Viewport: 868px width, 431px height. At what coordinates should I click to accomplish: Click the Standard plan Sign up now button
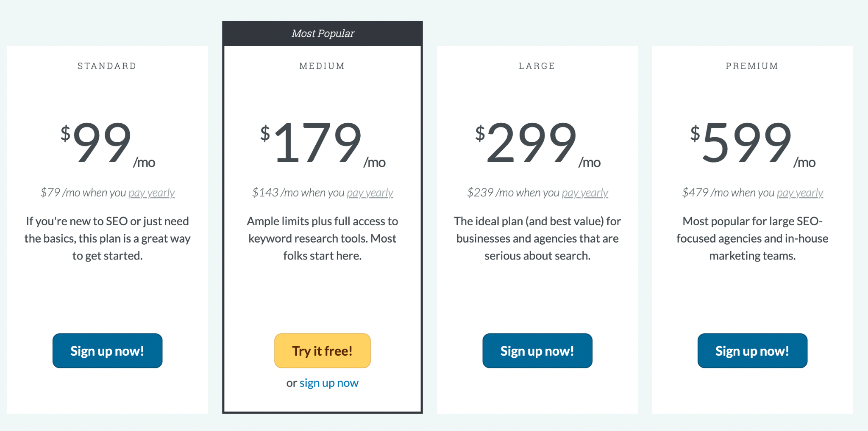click(107, 351)
